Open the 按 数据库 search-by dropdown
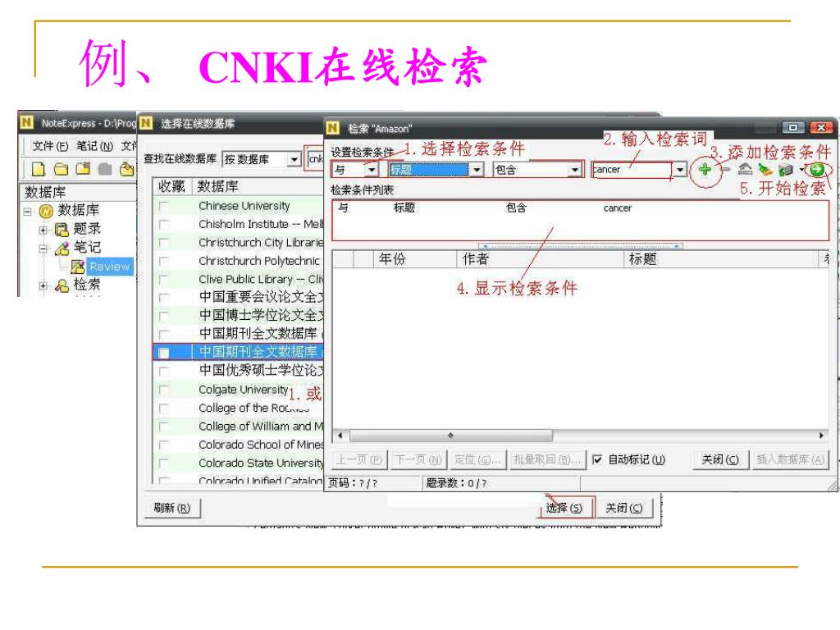The image size is (840, 630). pyautogui.click(x=294, y=160)
